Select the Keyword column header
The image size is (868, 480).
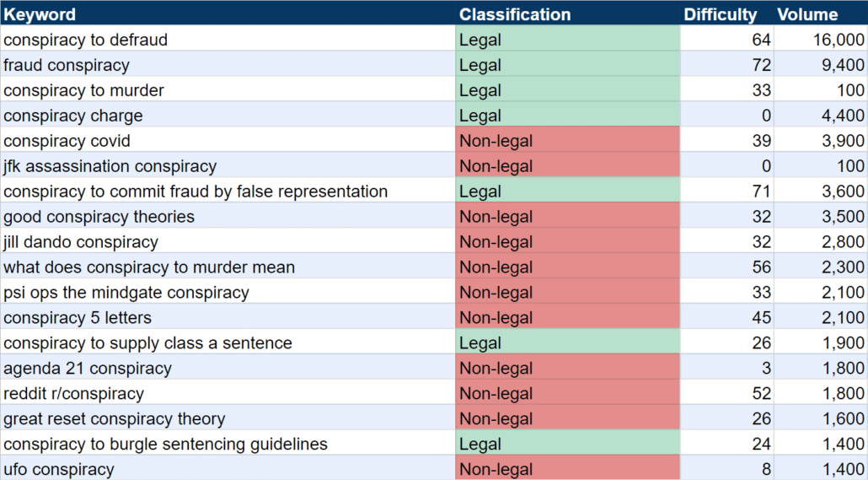228,13
